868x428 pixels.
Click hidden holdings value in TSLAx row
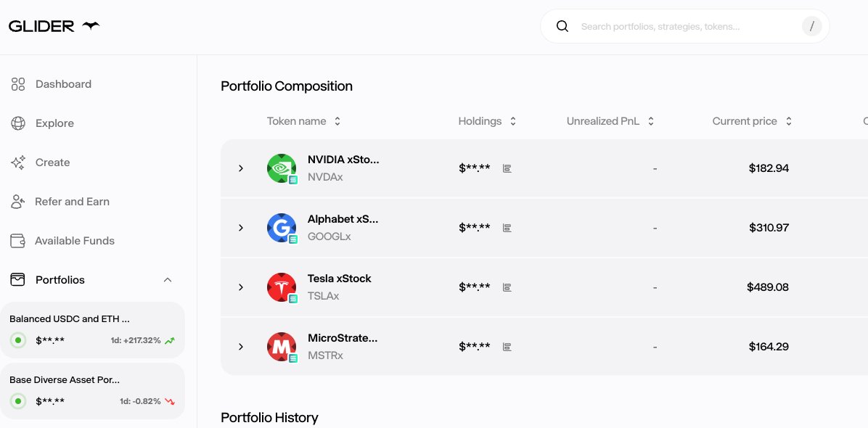click(475, 287)
